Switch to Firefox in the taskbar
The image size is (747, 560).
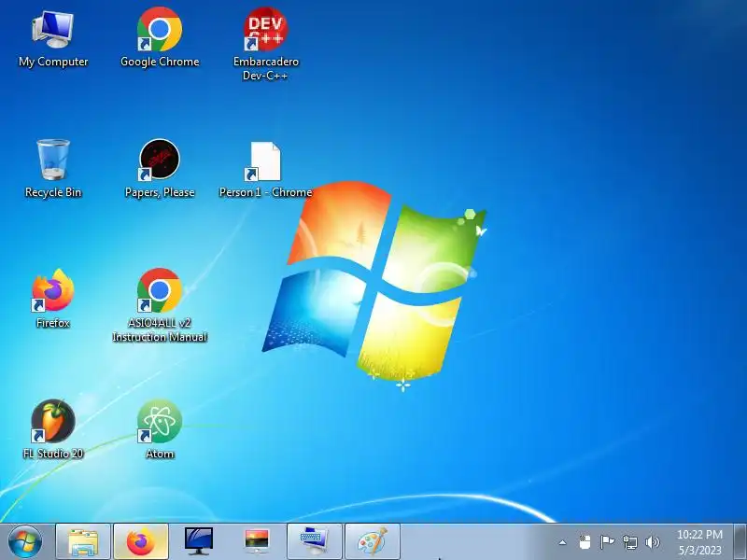tap(141, 542)
